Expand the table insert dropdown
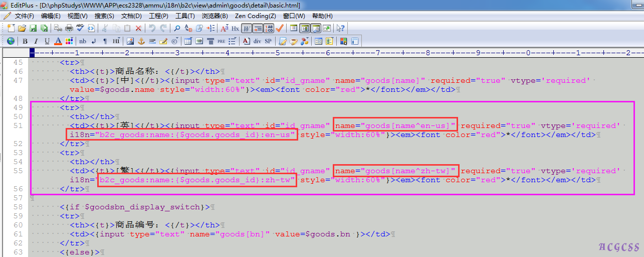 point(188,41)
